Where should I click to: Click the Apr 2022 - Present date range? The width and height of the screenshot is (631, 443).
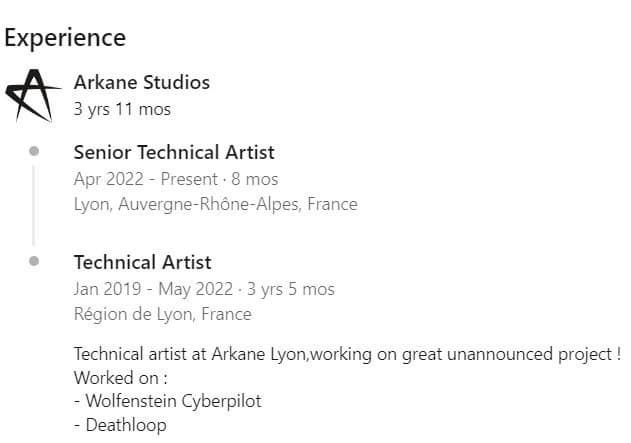(145, 179)
